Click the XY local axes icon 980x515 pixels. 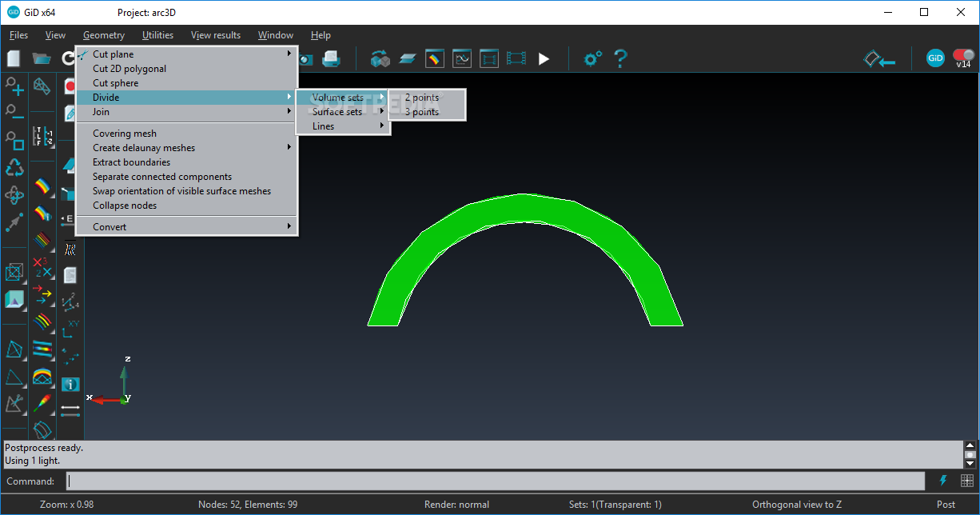pos(70,328)
